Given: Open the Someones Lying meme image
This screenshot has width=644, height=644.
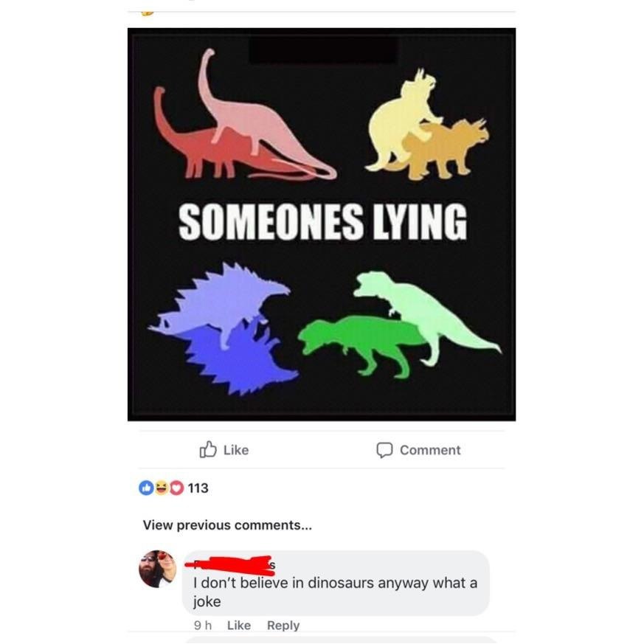Looking at the screenshot, I should click(322, 224).
